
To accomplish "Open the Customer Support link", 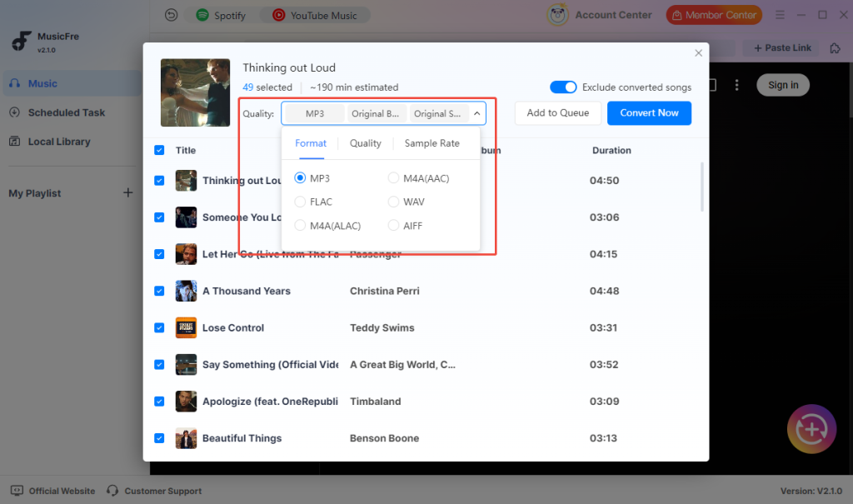I will pyautogui.click(x=154, y=491).
